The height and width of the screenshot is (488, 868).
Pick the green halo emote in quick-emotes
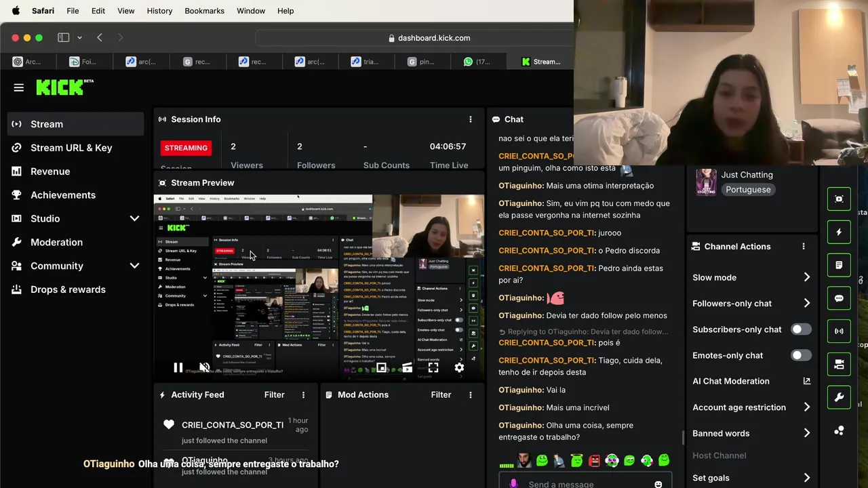(577, 461)
